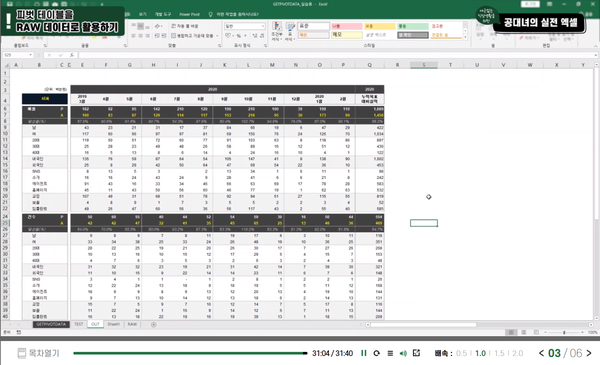Increase indent icon in alignment group

click(x=164, y=36)
